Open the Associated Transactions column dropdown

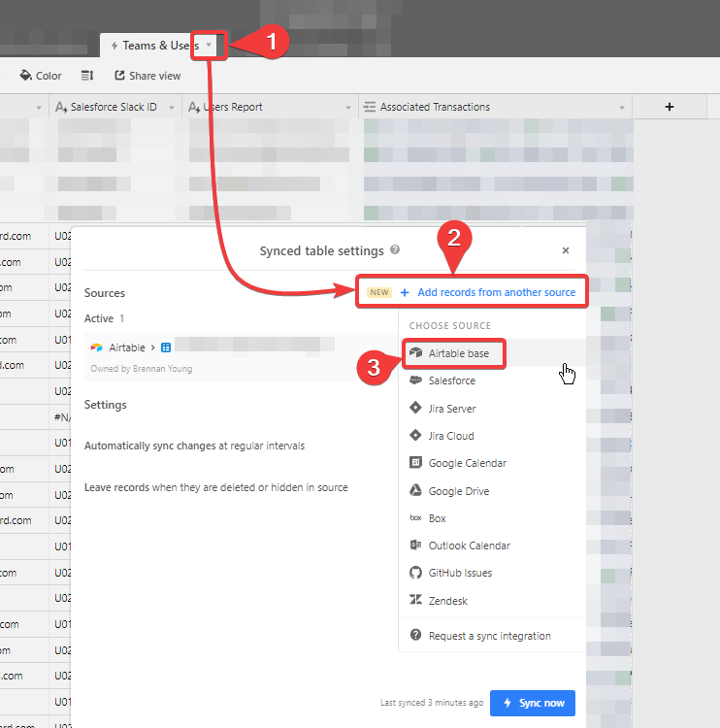(x=622, y=107)
